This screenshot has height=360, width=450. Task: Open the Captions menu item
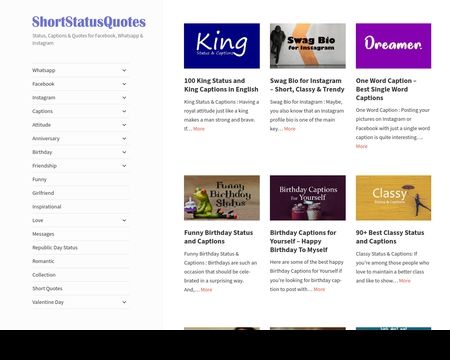click(x=42, y=111)
